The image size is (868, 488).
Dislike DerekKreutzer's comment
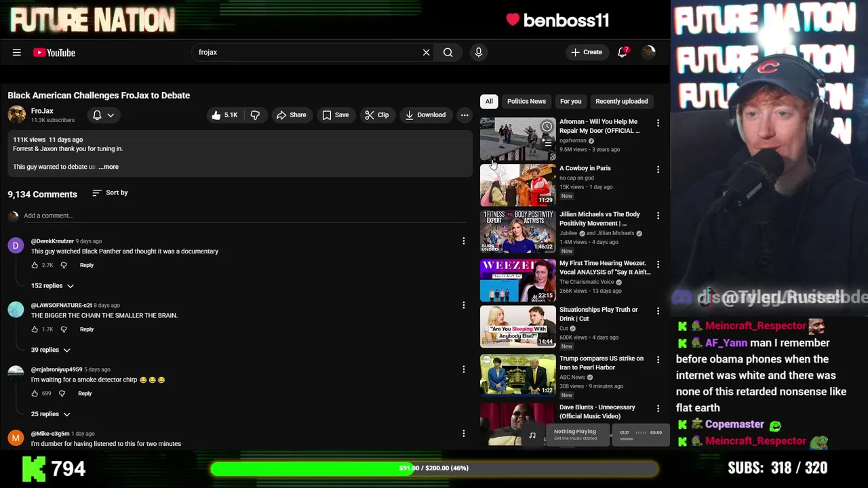[64, 265]
